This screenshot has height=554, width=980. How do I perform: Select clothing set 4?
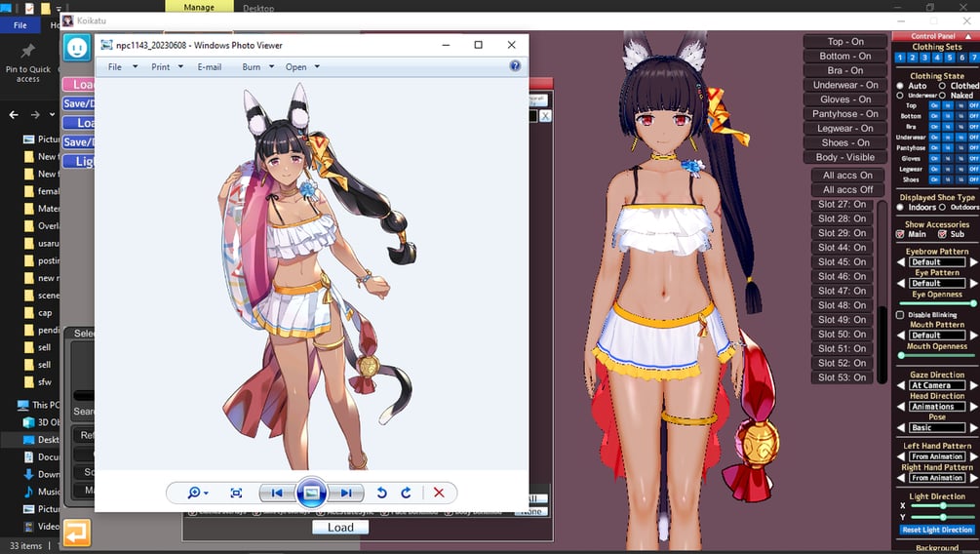coord(937,58)
